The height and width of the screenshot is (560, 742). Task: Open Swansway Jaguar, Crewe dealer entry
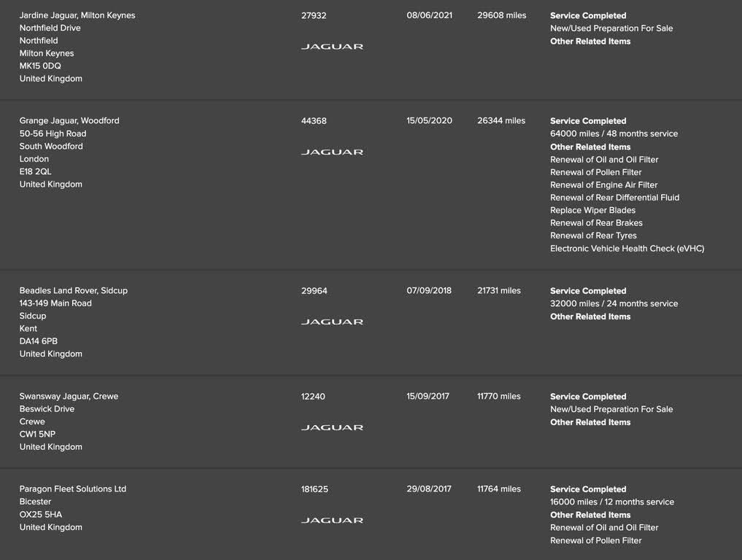(x=69, y=396)
